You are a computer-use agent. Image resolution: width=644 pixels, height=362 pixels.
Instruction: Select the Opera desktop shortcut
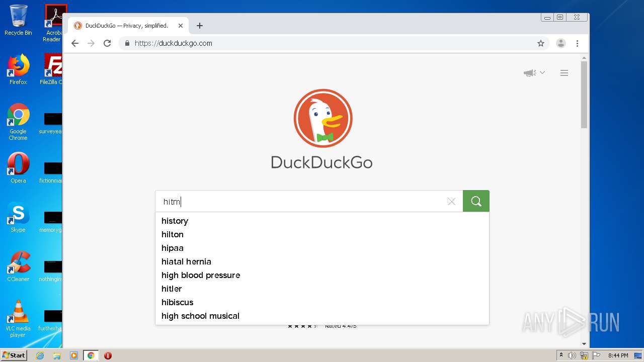click(x=18, y=168)
